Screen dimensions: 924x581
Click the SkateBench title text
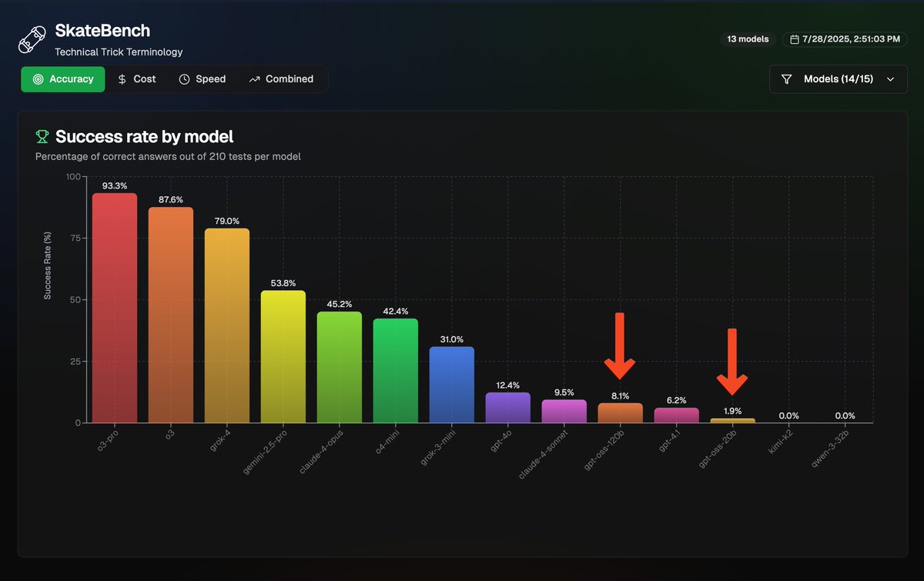point(102,31)
